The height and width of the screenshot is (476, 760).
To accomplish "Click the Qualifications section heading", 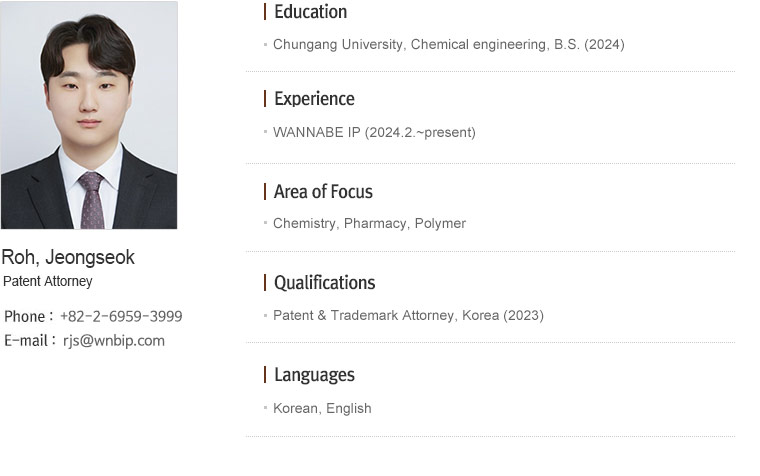I will [325, 283].
